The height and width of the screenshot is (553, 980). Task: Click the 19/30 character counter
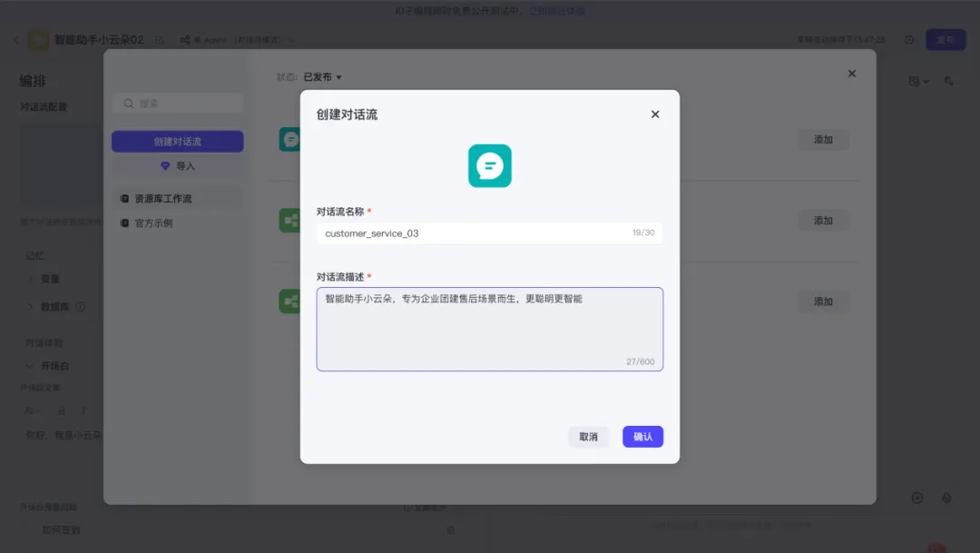pos(643,232)
